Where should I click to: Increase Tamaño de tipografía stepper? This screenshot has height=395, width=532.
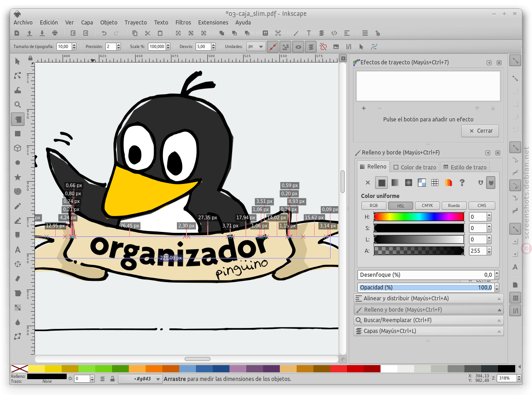click(74, 45)
